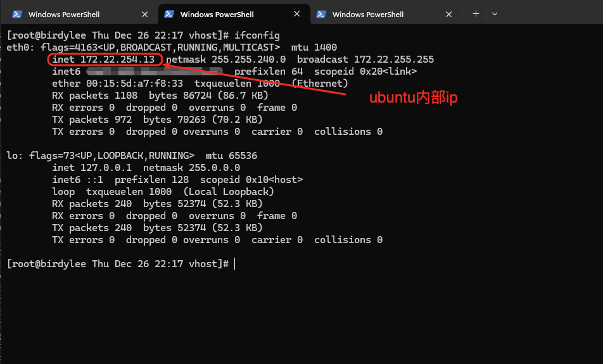Click the terminal prompt at the blinking cursor

[234, 264]
